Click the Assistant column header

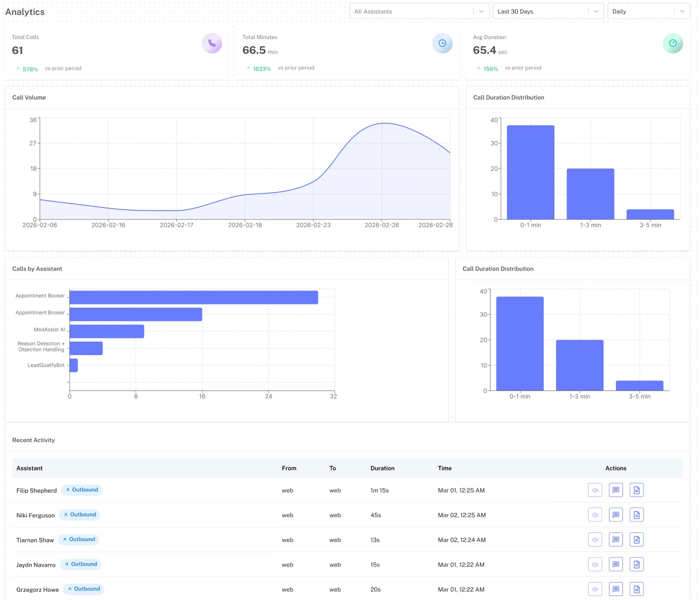click(x=29, y=468)
